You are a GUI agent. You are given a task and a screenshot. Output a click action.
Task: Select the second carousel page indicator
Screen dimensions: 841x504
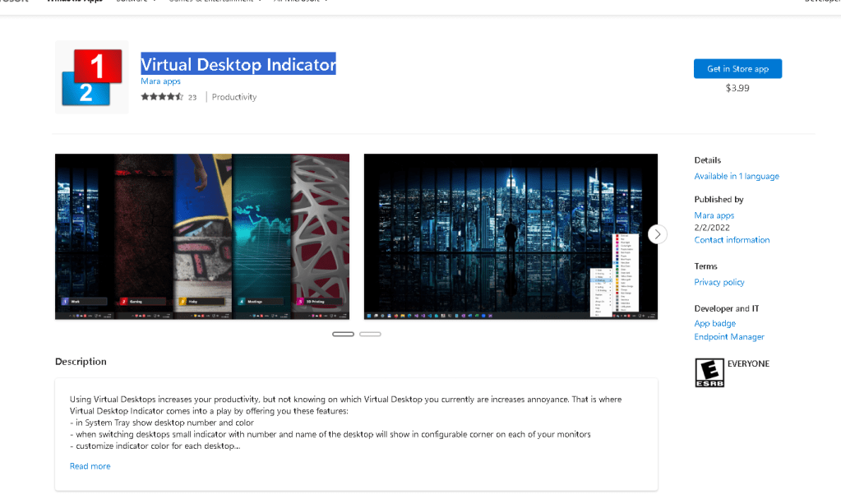tap(370, 334)
